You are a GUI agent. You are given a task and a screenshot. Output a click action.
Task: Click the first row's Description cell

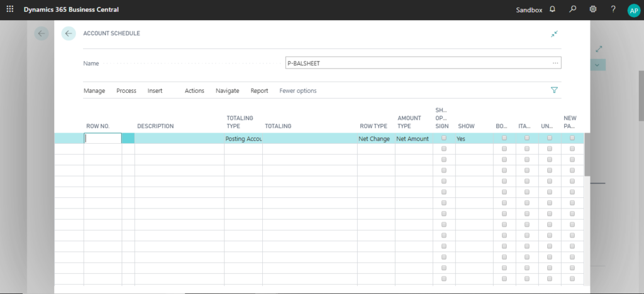[179, 139]
